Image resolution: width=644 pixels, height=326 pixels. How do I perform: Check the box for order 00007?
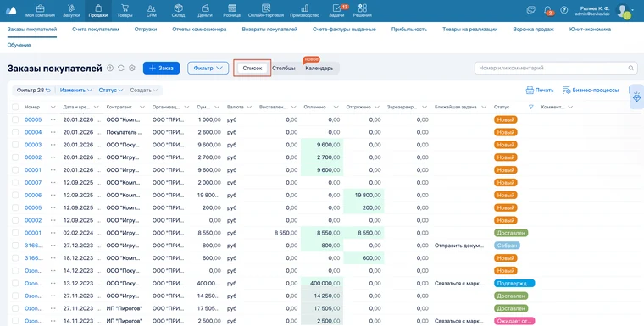coord(15,182)
